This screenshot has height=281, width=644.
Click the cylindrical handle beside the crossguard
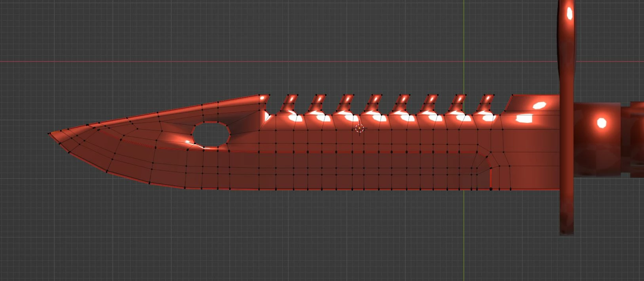click(x=598, y=140)
